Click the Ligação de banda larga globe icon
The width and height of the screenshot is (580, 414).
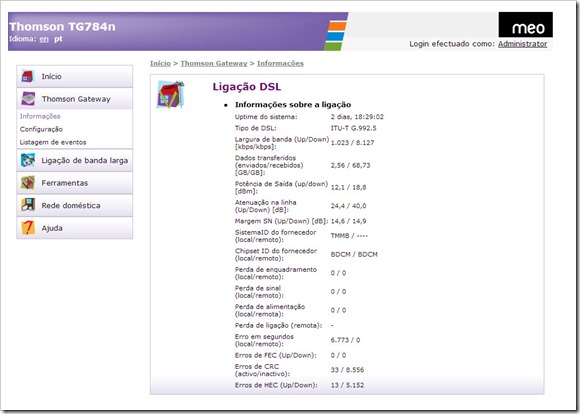[28, 160]
